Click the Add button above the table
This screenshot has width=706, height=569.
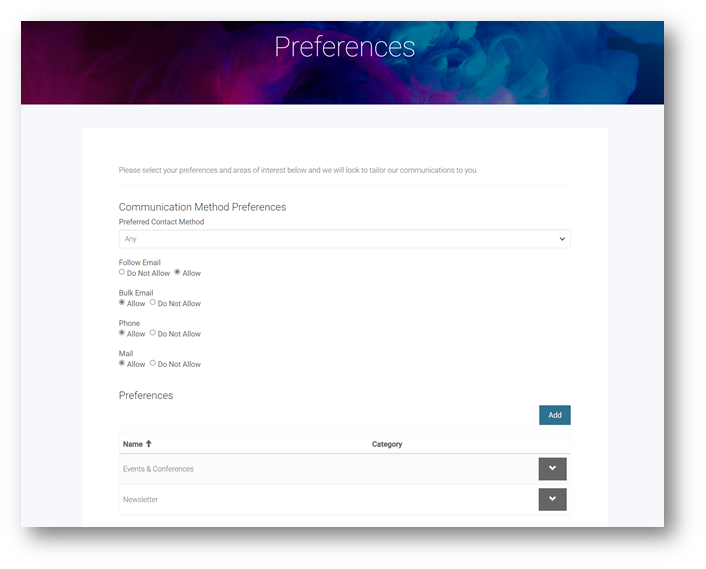coord(554,415)
